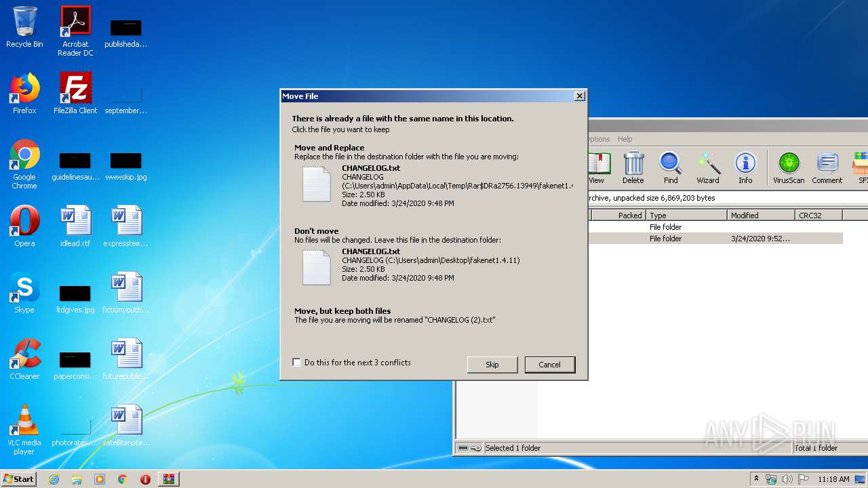Select paperconsi file on desktop
The image size is (868, 488).
point(75,364)
